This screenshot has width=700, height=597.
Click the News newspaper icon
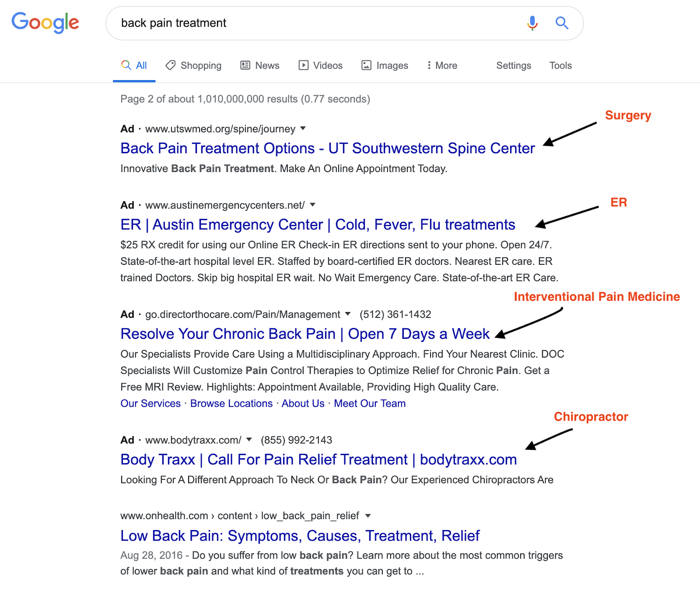click(x=245, y=65)
